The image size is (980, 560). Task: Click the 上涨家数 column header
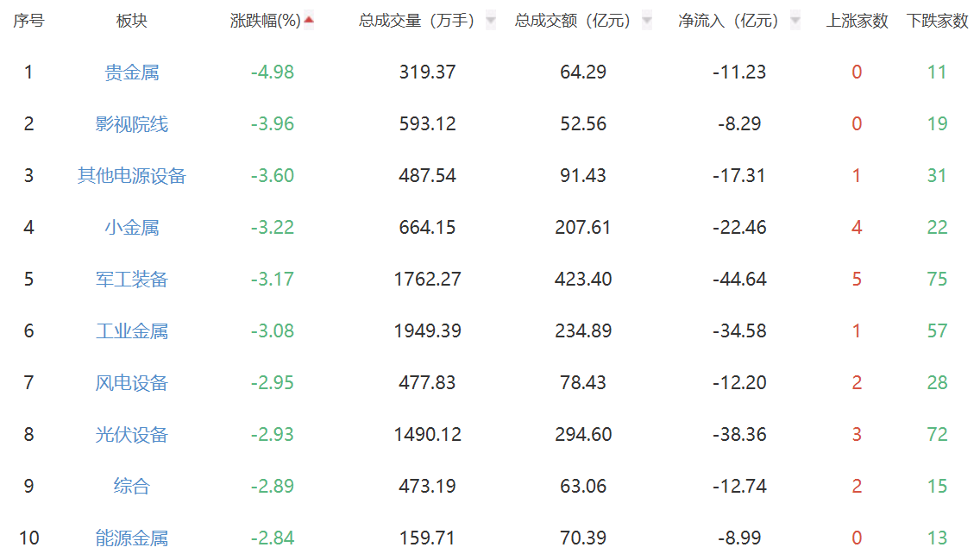tap(857, 21)
